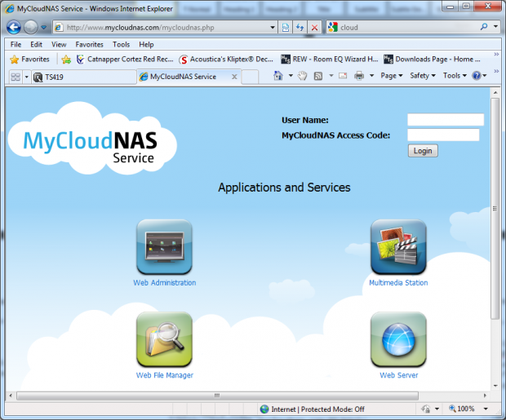Screen dimensions: 506x420
Task: Open the View menu
Action: [59, 45]
